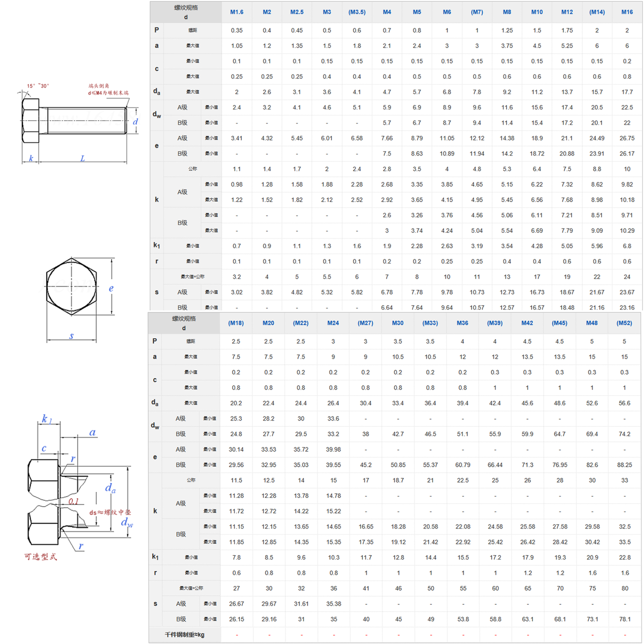Select the M2.5 column header

point(297,12)
